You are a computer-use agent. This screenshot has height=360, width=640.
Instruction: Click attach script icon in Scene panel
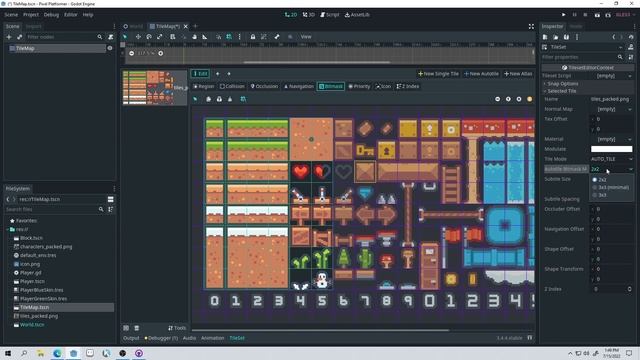111,37
